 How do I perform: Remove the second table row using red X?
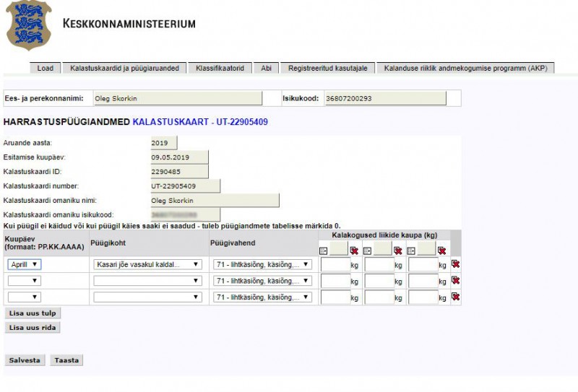(x=456, y=280)
